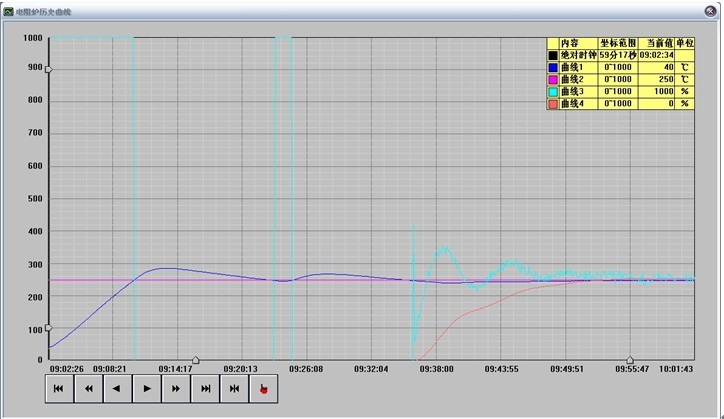Click the time-axis center/compress icon button
This screenshot has width=724, height=419.
[235, 388]
